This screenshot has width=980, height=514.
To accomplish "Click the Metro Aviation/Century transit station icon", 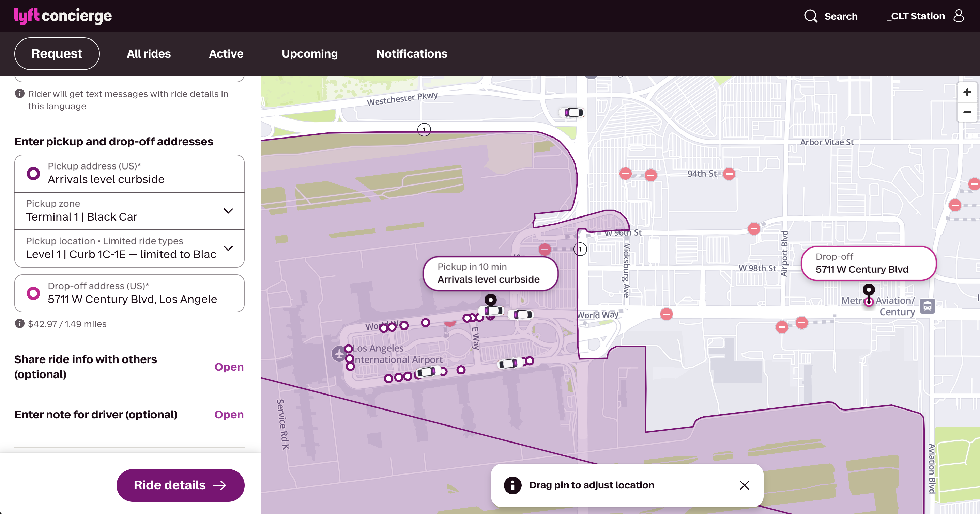I will [x=927, y=306].
